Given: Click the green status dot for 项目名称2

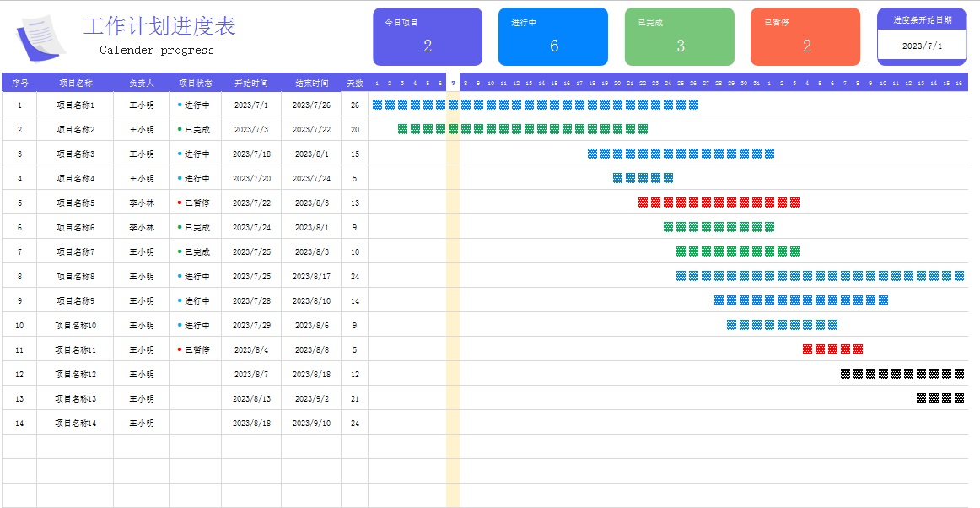Looking at the screenshot, I should [x=180, y=129].
